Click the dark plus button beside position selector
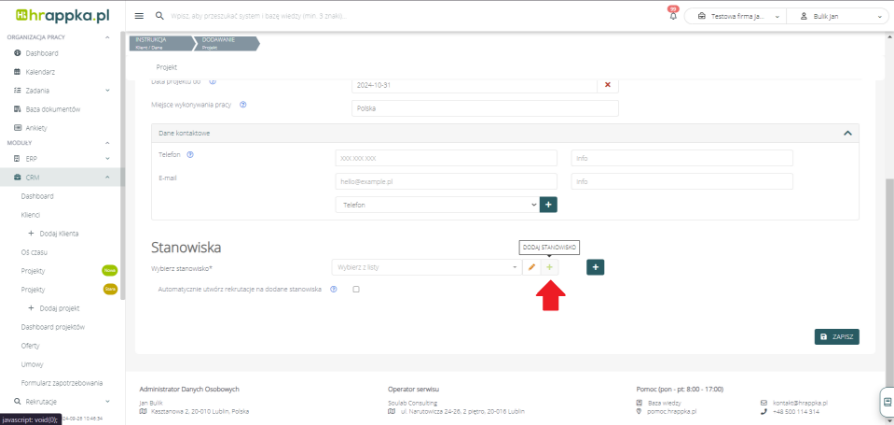894x425 pixels. coord(595,267)
